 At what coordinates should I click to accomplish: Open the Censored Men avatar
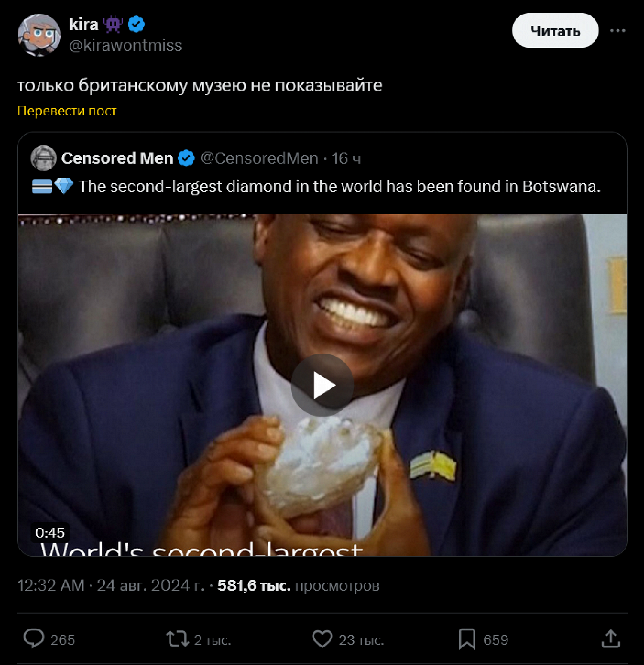(43, 158)
